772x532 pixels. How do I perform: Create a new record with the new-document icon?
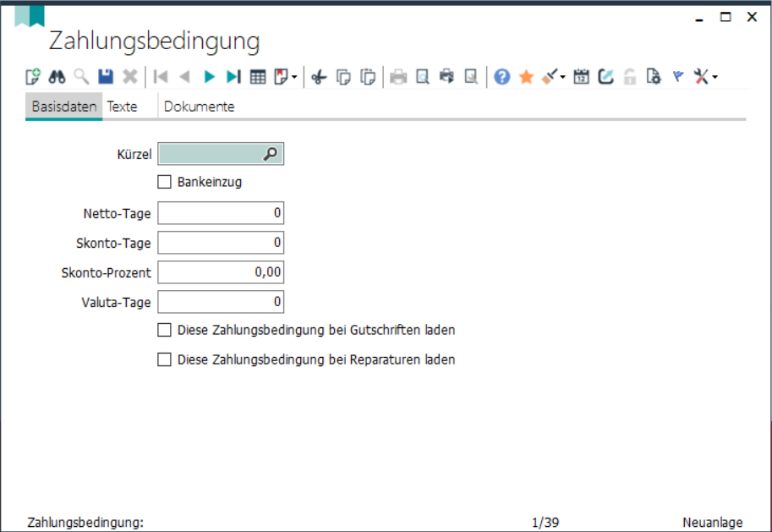click(x=33, y=77)
